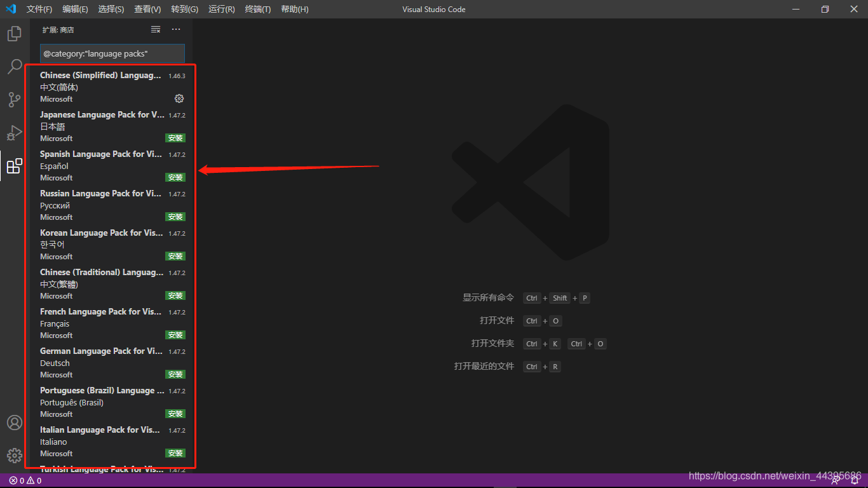The width and height of the screenshot is (868, 488).
Task: Click the errors and warnings status indicator
Action: click(x=25, y=480)
